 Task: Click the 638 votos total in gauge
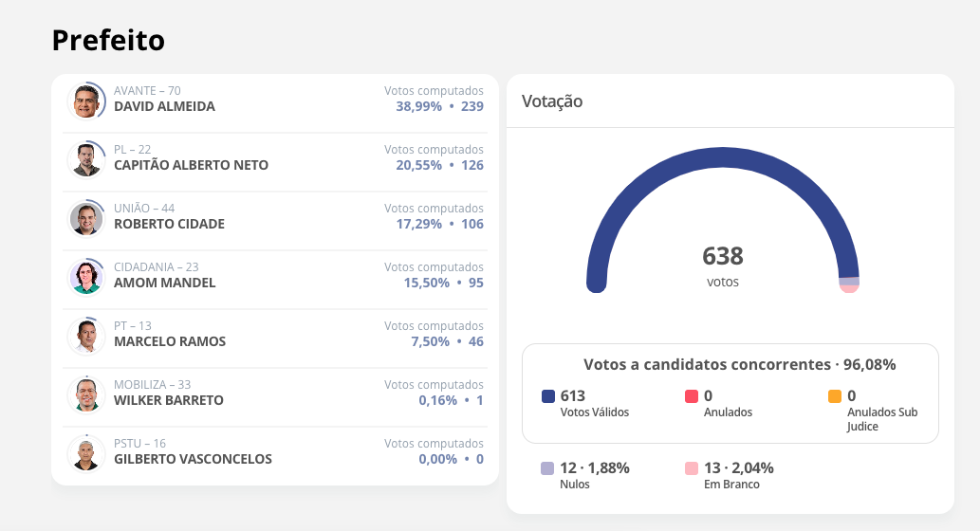pyautogui.click(x=723, y=257)
